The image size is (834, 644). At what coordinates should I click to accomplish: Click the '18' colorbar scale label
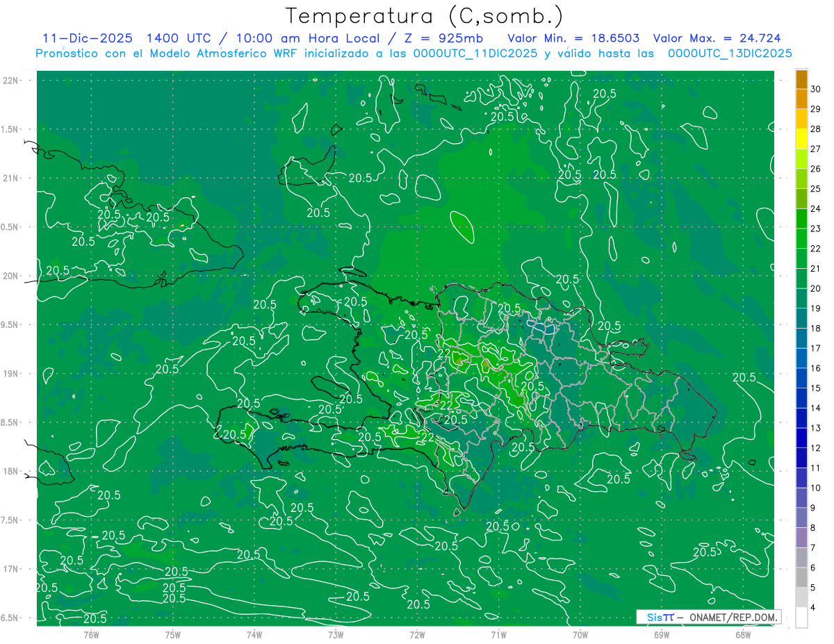(816, 328)
